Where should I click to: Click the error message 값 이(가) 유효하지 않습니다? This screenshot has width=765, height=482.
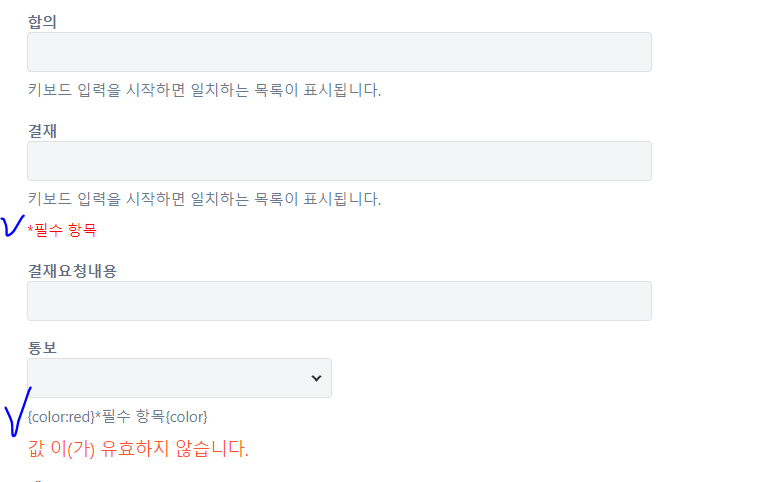tap(138, 448)
